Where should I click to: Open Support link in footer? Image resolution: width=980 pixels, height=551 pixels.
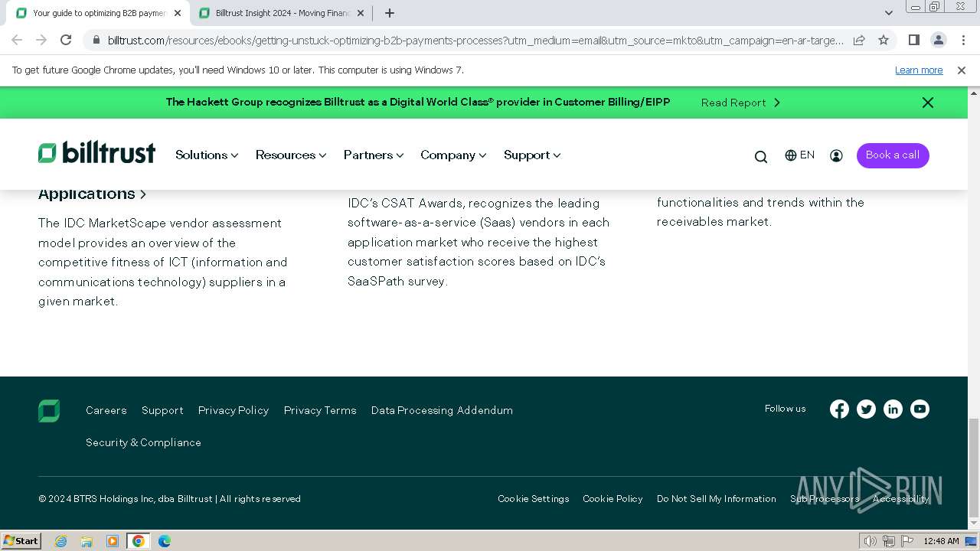[162, 411]
